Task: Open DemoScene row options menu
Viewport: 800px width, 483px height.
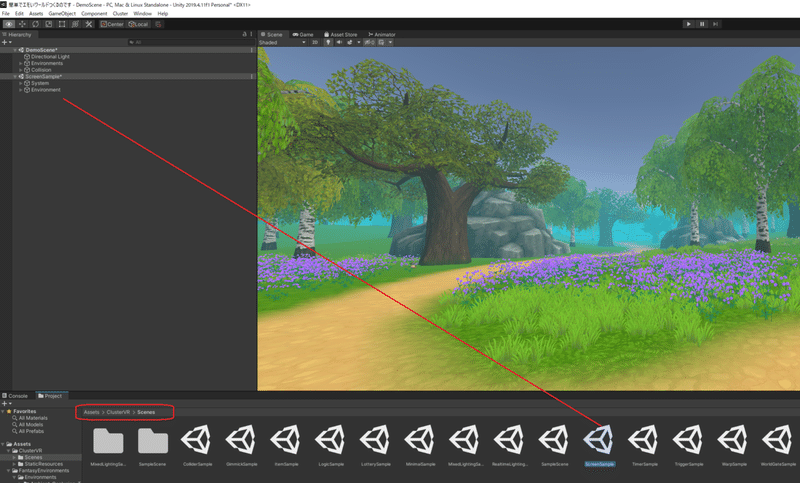Action: point(252,50)
